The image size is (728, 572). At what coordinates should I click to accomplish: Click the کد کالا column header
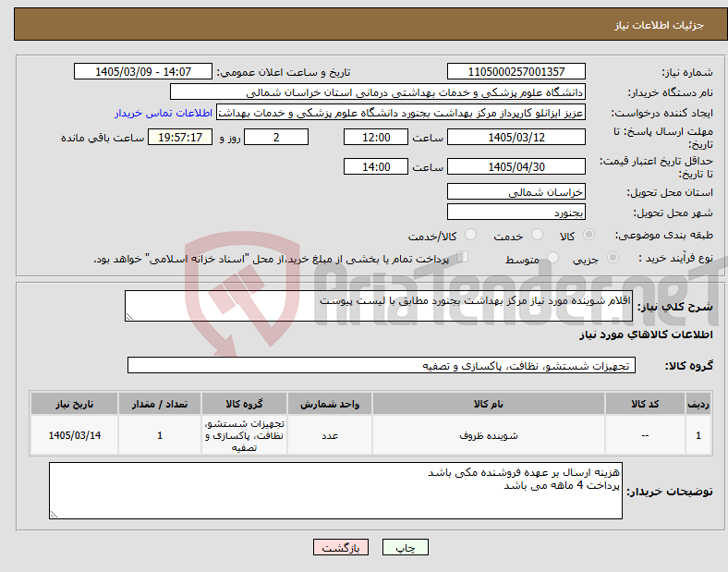coord(645,404)
